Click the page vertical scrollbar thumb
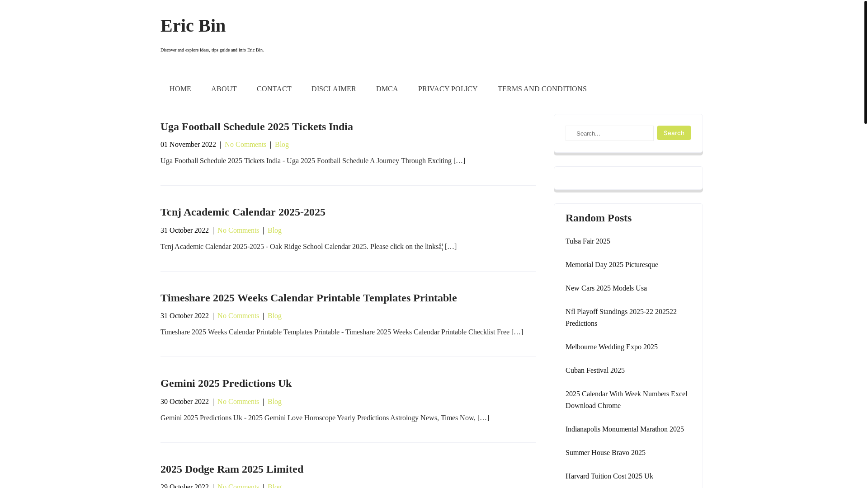 pos(865,62)
